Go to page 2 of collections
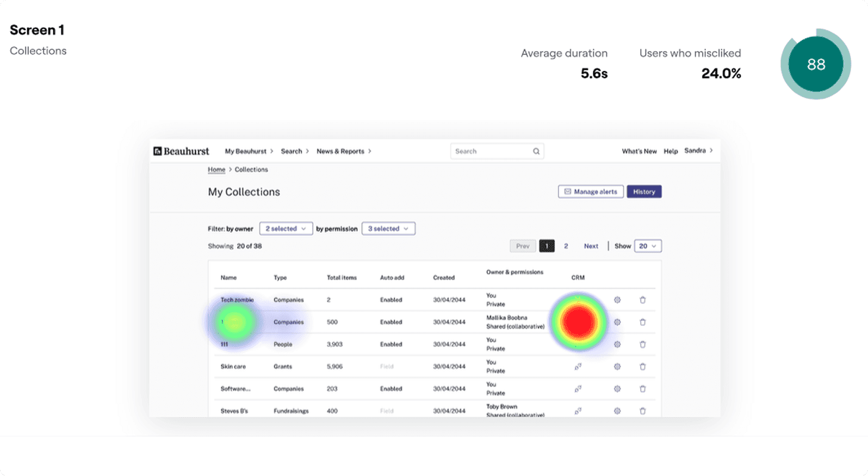The width and height of the screenshot is (868, 476). 566,246
